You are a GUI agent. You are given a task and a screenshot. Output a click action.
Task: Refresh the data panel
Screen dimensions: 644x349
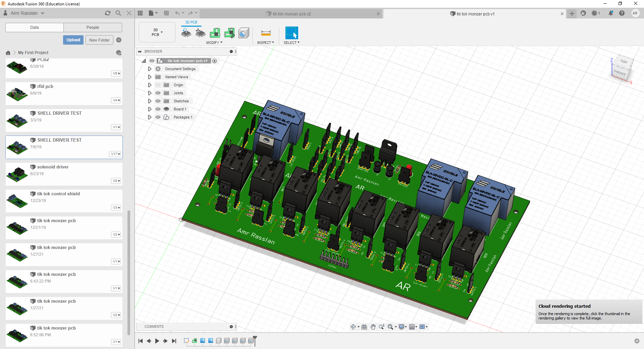(107, 13)
